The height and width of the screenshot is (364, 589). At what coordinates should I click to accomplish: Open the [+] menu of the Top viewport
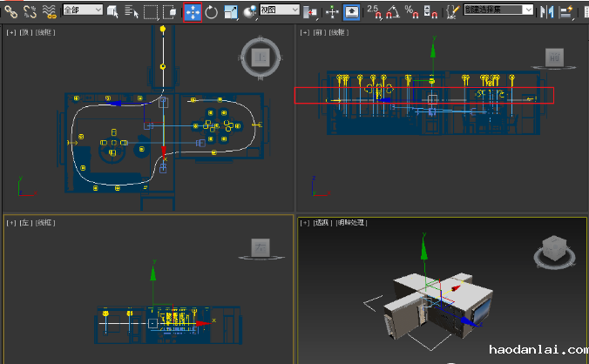pyautogui.click(x=11, y=32)
